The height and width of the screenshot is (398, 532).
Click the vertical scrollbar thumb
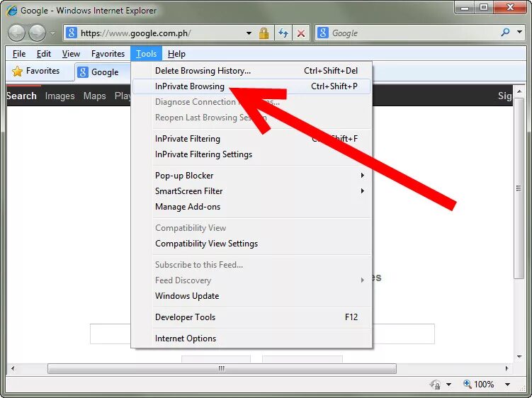click(519, 188)
